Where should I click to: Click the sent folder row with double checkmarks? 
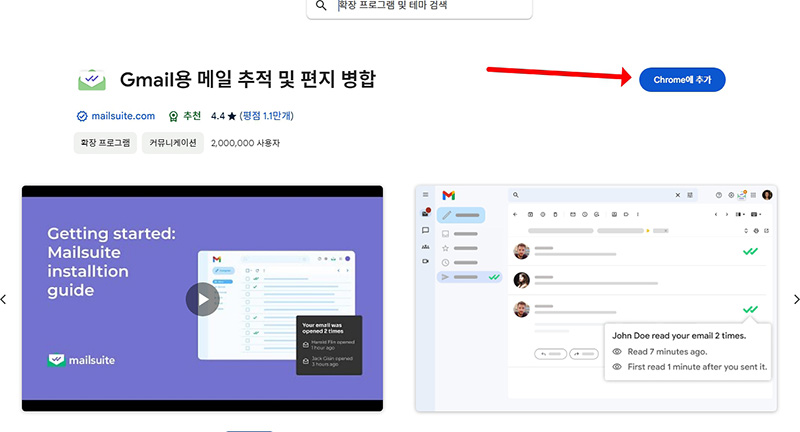[x=469, y=277]
